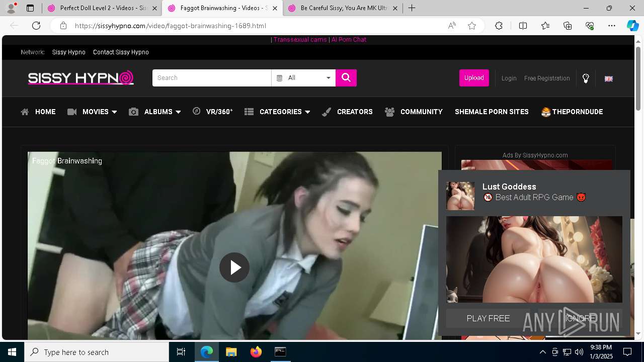Open the THEPORNDUDE link

tap(572, 112)
